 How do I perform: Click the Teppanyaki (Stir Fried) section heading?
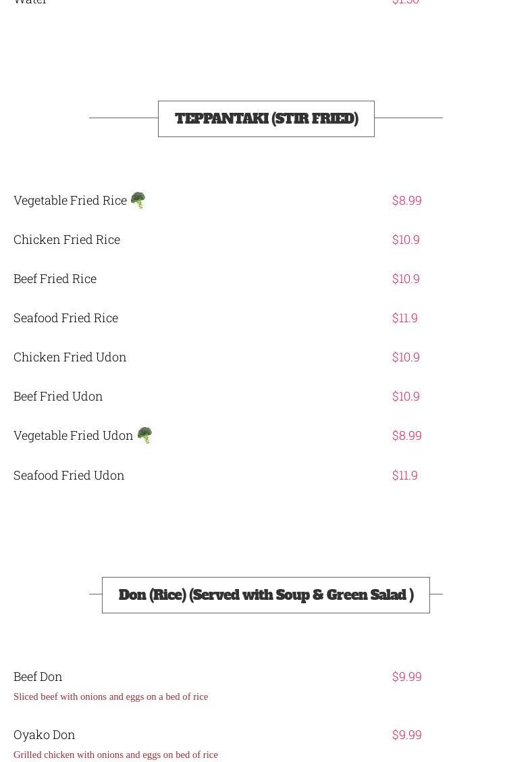click(266, 119)
